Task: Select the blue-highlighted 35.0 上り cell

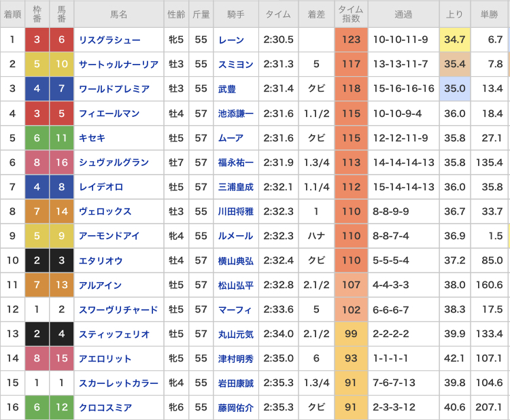Action: [x=455, y=88]
